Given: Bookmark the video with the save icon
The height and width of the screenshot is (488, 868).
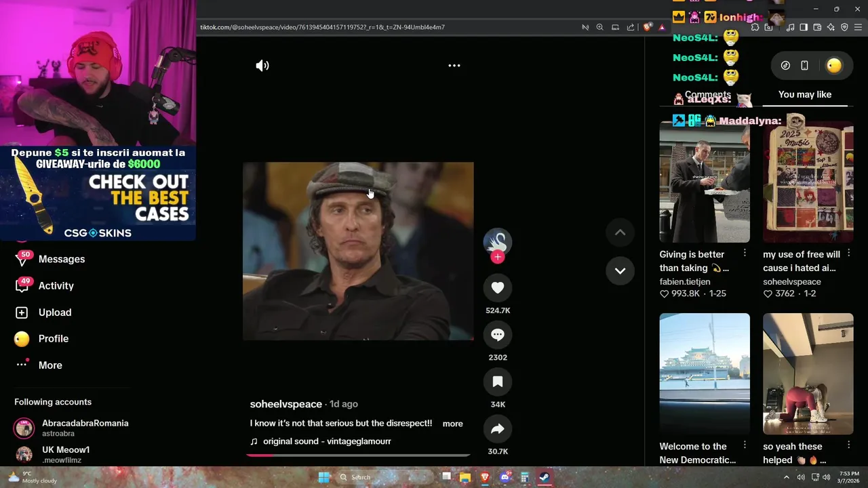Looking at the screenshot, I should click(498, 382).
